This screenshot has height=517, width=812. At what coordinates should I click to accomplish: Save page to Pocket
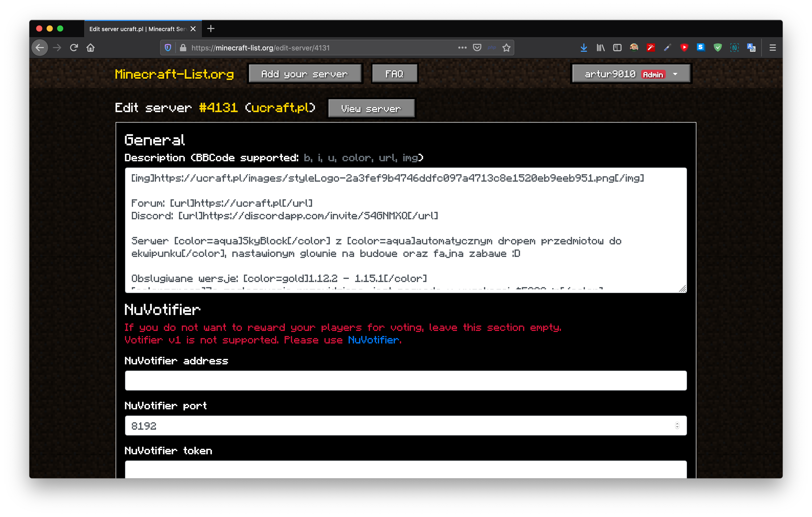pos(477,48)
